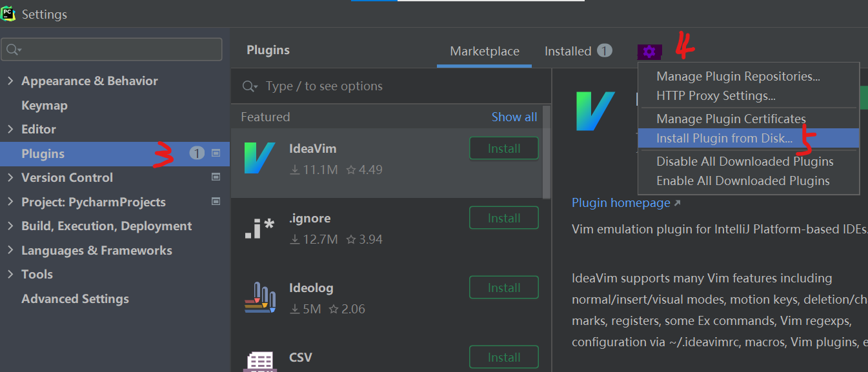Viewport: 868px width, 372px height.
Task: Click the settings search magnifier icon
Action: point(14,50)
